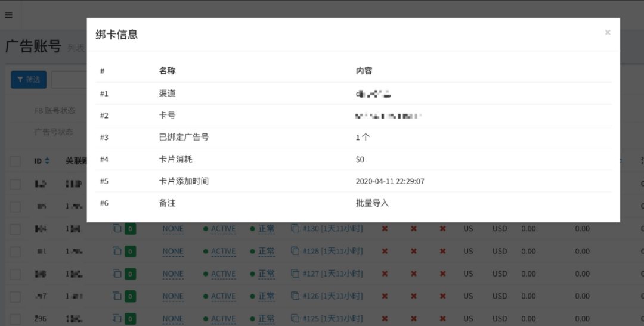Click the 正常 status in the #130 row
The height and width of the screenshot is (326, 644).
click(x=267, y=229)
